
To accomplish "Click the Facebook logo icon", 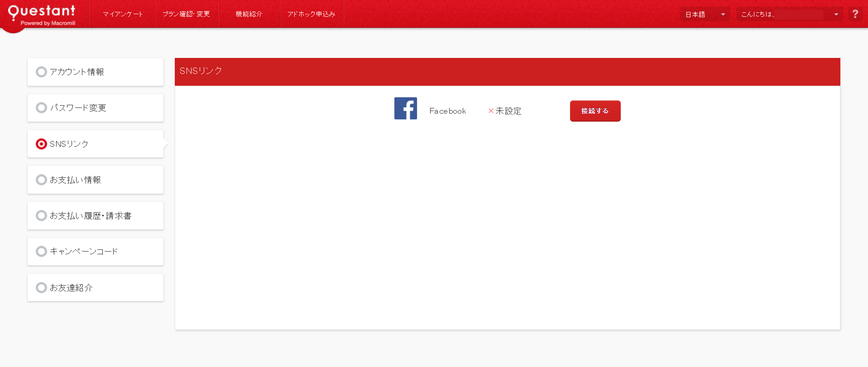I will coord(405,108).
